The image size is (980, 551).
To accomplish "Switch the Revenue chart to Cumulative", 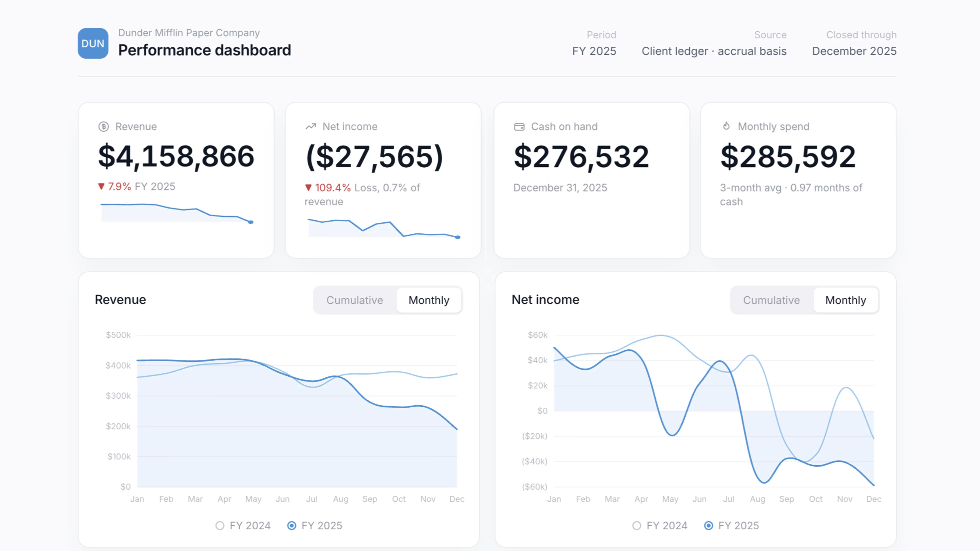I will pyautogui.click(x=354, y=300).
